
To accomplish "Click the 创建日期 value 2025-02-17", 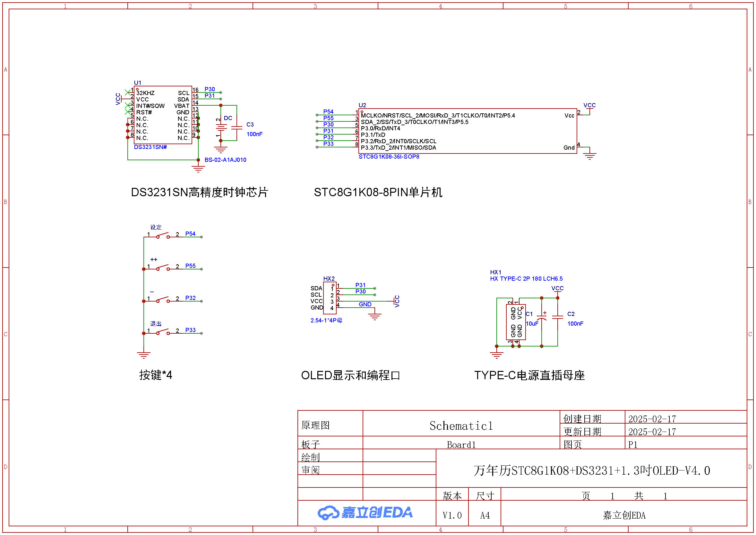I will pyautogui.click(x=652, y=419).
